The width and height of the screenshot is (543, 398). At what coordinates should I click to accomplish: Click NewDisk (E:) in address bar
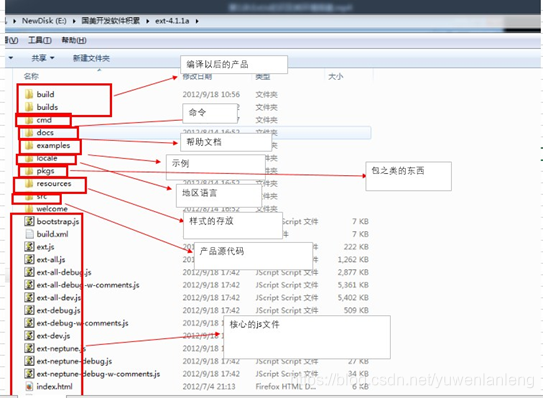click(x=44, y=21)
